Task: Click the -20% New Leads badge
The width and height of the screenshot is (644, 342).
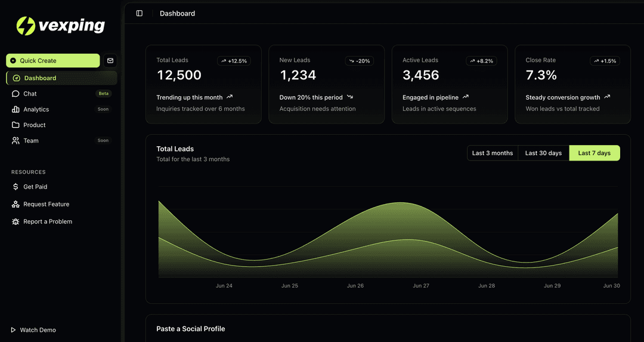Action: coord(360,61)
